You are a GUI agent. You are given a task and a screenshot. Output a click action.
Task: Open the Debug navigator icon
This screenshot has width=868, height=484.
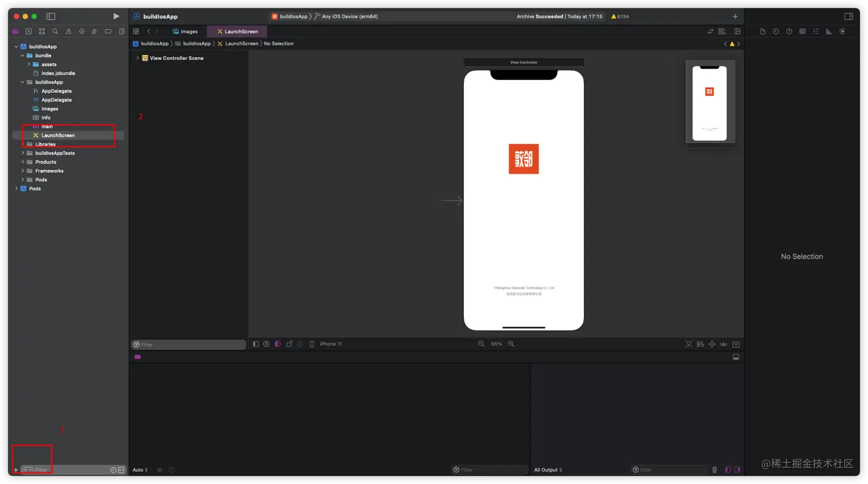95,32
